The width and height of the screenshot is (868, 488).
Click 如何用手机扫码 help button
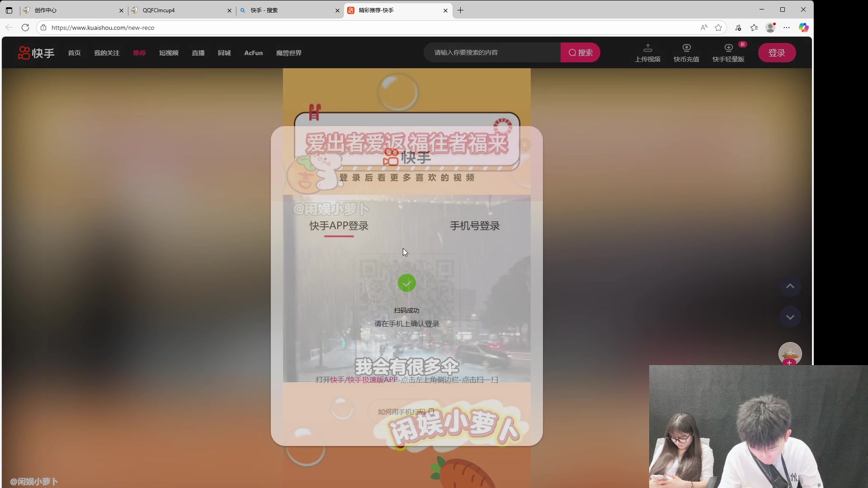tap(406, 412)
